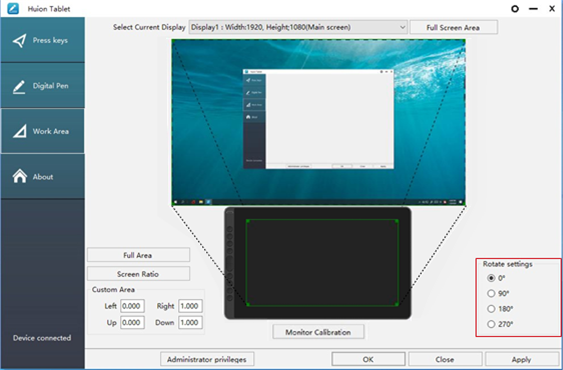Click the bottom-left green handle of tablet area
Image resolution: width=563 pixels, height=370 pixels.
click(247, 305)
